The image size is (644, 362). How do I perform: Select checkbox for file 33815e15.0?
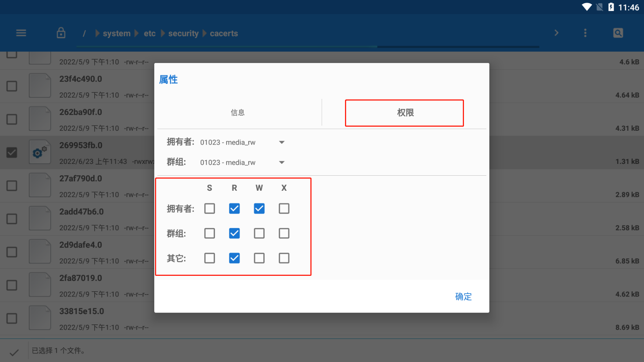(12, 318)
